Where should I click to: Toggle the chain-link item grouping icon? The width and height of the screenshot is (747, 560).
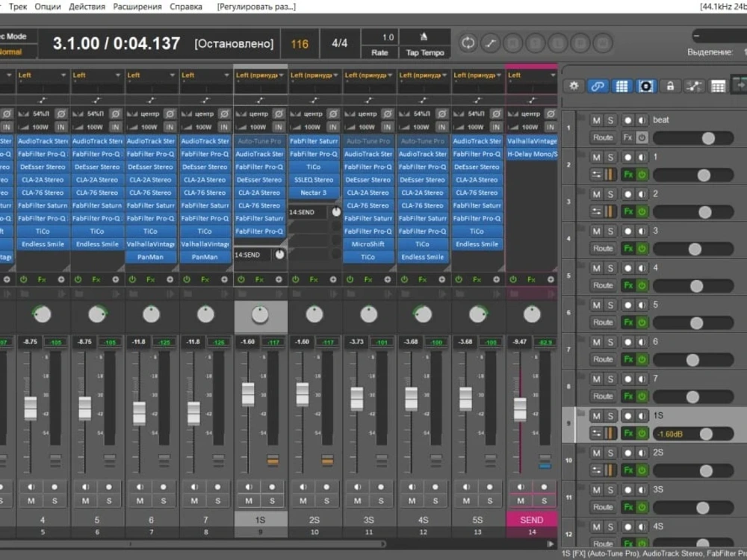pos(598,86)
